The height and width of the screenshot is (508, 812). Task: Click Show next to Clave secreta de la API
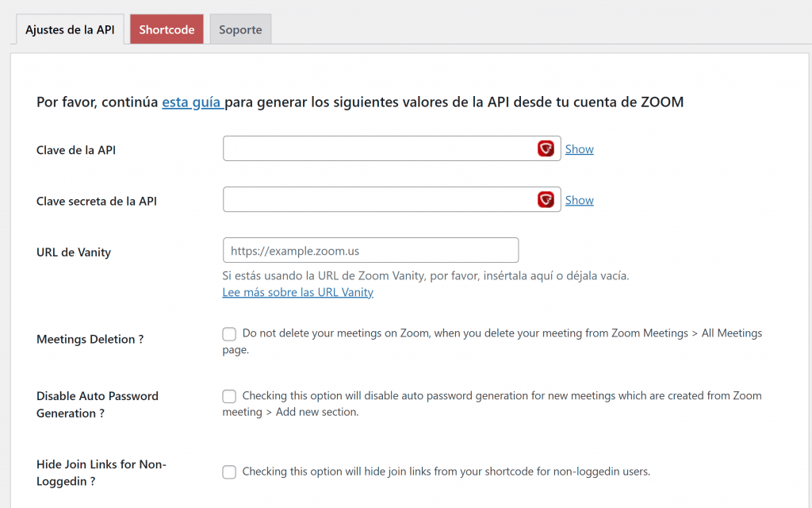[x=579, y=200]
